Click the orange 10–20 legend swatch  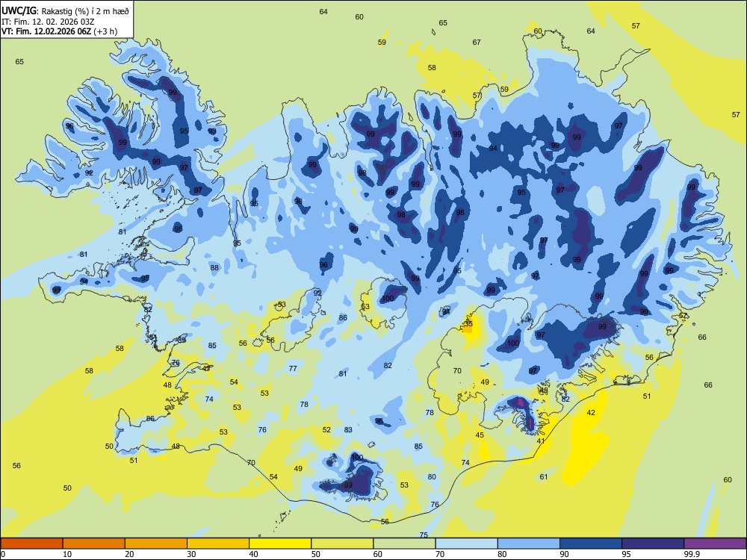pos(94,544)
